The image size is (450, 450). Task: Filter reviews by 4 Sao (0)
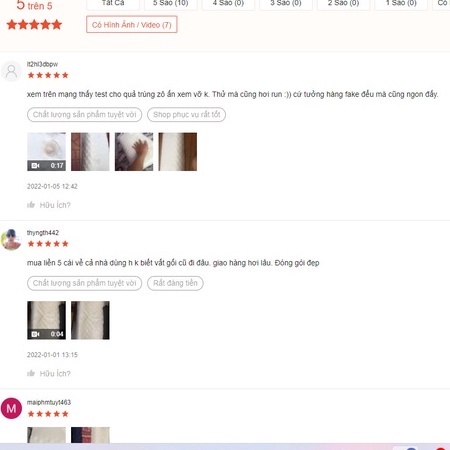(x=228, y=4)
